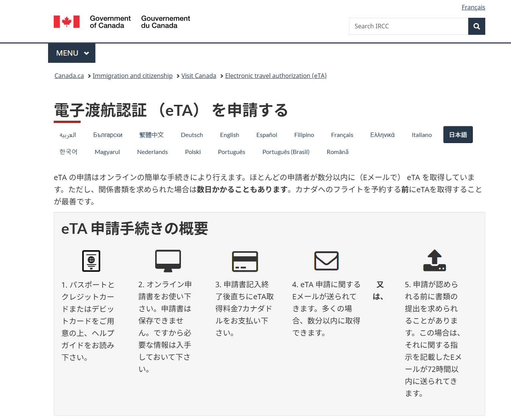Viewport: 511px width, 420px height.
Task: Select the Deutsch language tab
Action: (x=192, y=135)
